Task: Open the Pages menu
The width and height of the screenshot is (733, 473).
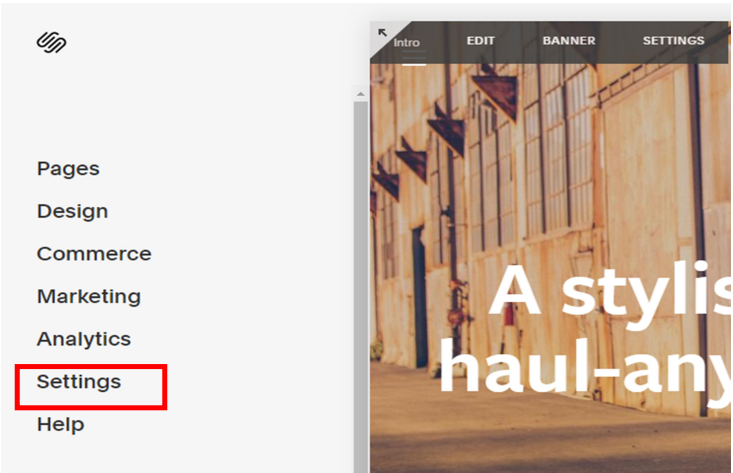Action: (x=68, y=169)
